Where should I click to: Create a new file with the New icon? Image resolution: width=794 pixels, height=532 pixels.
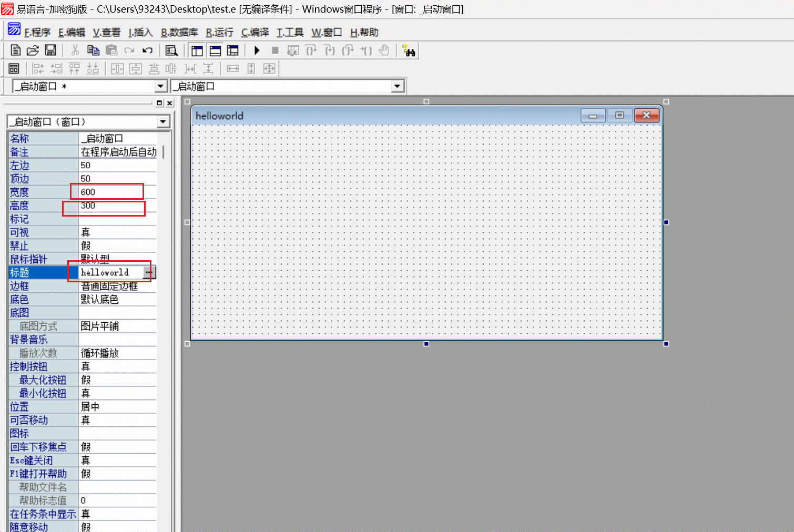tap(16, 50)
